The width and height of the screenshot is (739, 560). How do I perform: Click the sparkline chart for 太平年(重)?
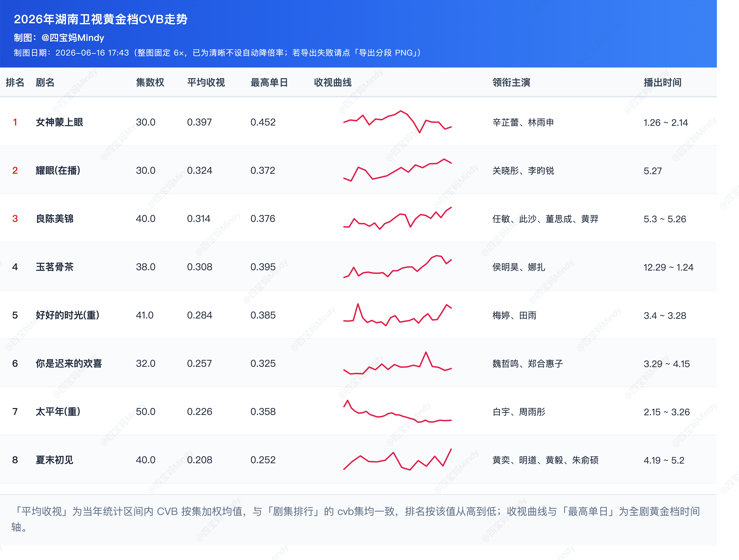click(398, 411)
